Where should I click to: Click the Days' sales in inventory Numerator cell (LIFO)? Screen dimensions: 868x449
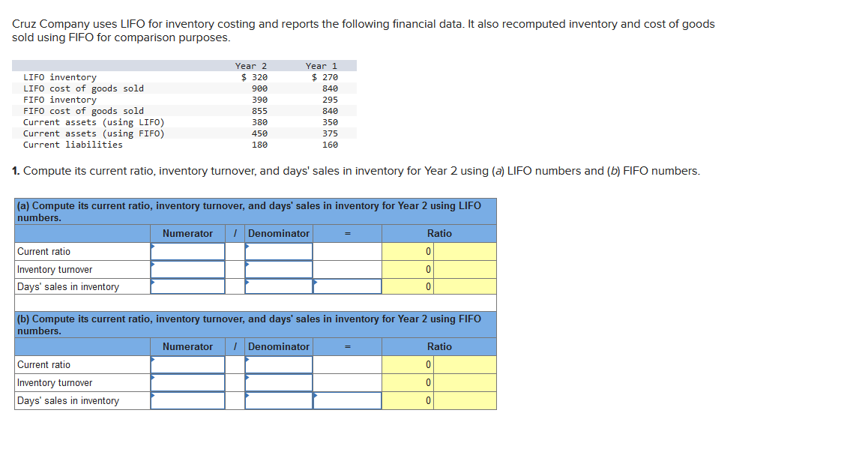(x=187, y=286)
